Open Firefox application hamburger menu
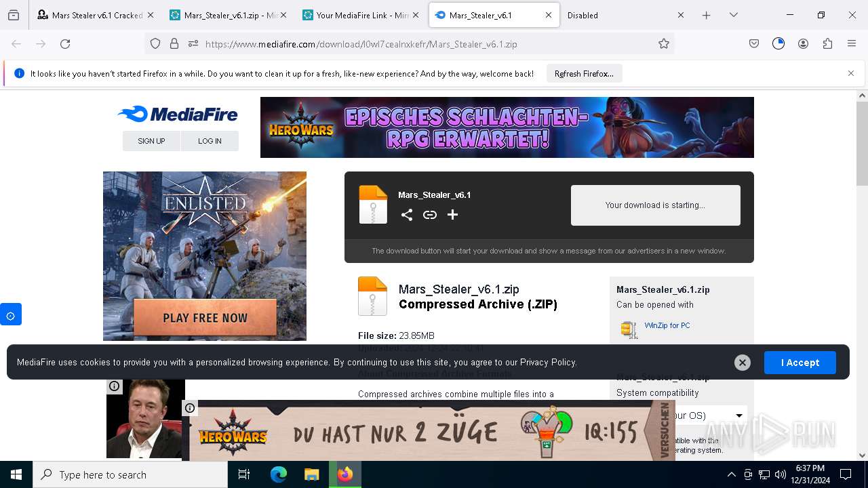 [852, 44]
